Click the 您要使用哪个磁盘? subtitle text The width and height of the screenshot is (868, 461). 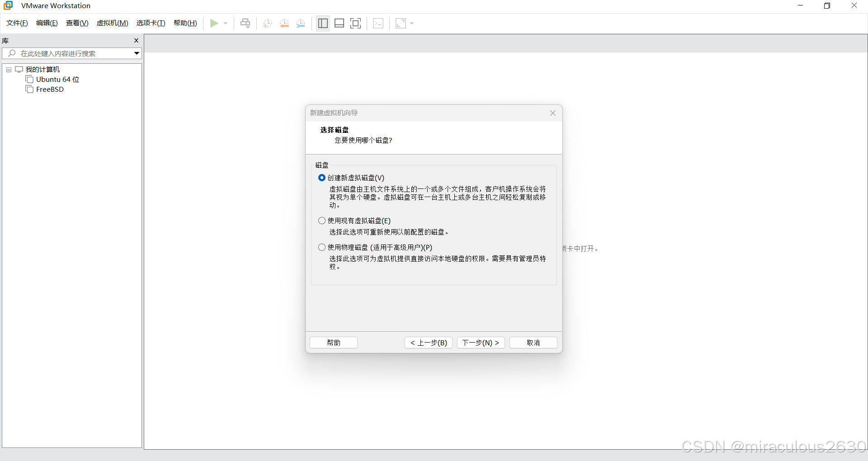click(363, 140)
